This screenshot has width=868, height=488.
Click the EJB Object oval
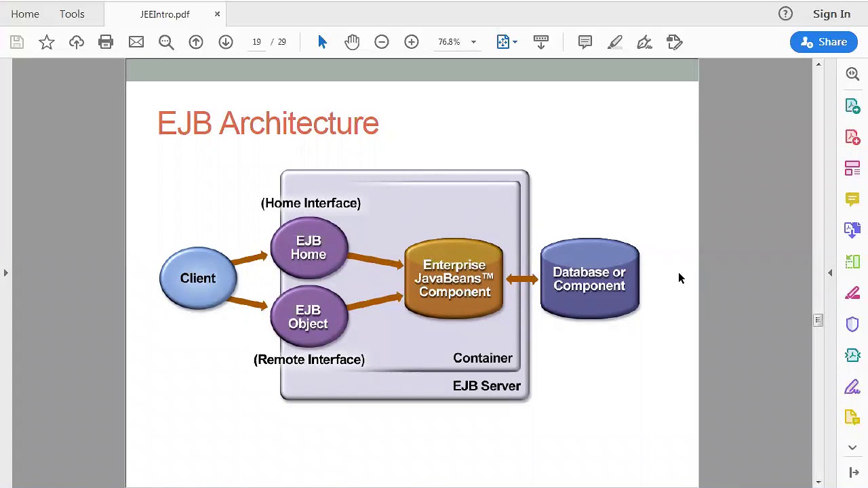[309, 317]
